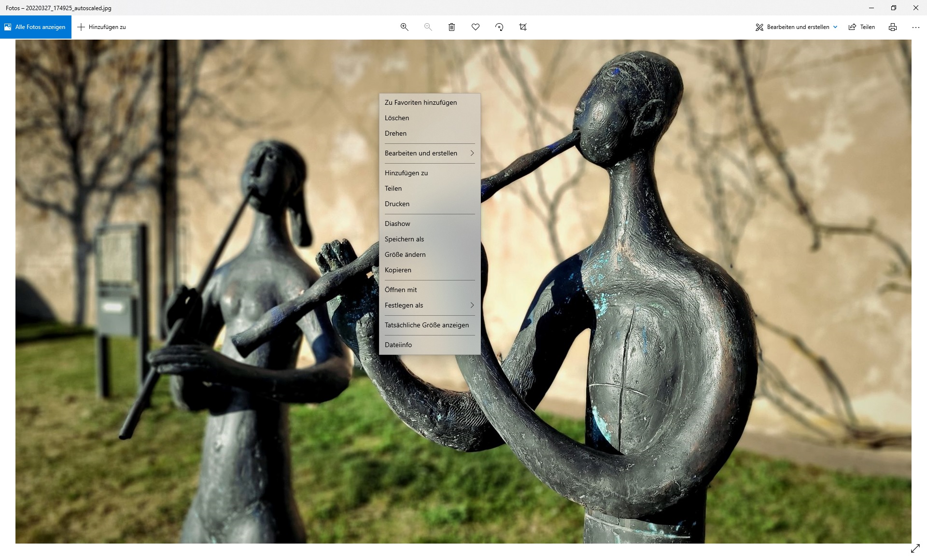Open the three-dot more options menu

pyautogui.click(x=915, y=27)
